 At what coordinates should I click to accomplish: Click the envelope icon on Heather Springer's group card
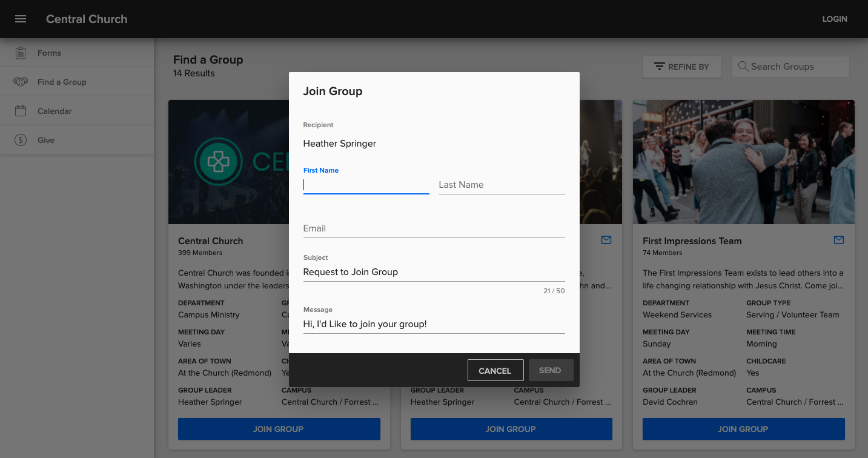(x=606, y=240)
